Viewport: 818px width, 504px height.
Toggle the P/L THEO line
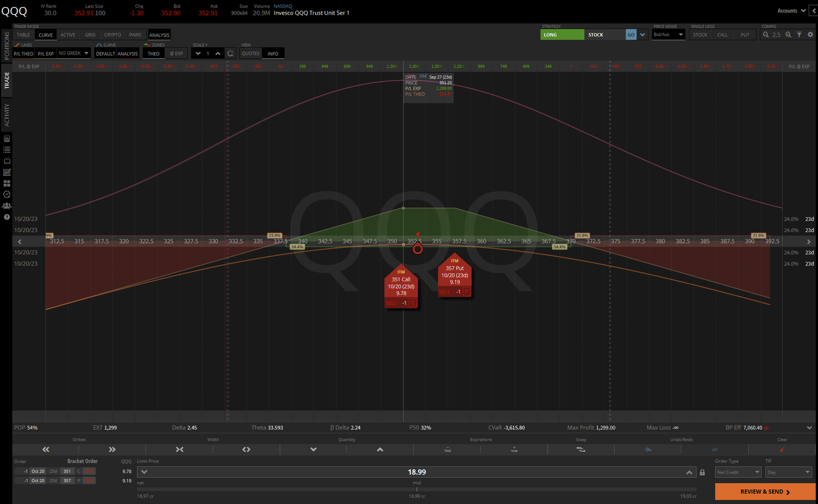(x=23, y=53)
